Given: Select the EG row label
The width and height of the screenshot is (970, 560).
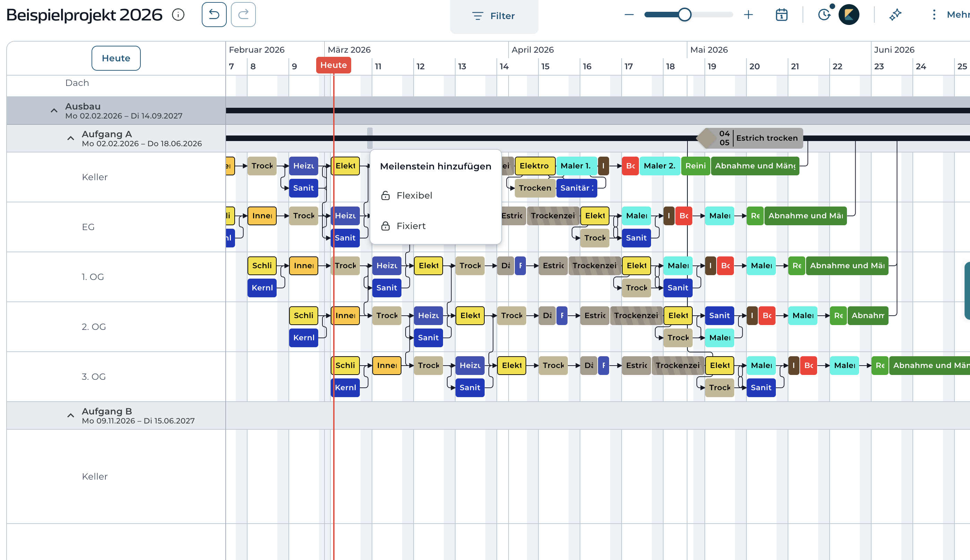Looking at the screenshot, I should coord(88,227).
